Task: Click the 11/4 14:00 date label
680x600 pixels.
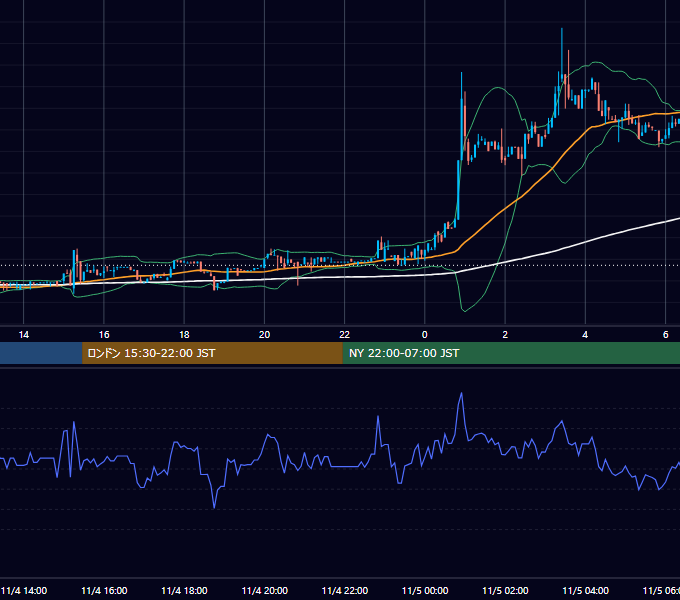Action: 24,590
